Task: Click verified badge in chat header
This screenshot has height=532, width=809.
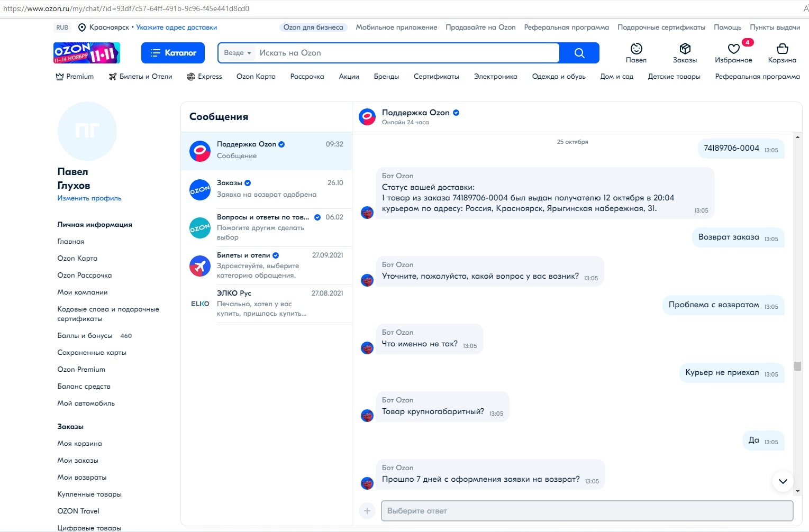Action: click(x=456, y=113)
